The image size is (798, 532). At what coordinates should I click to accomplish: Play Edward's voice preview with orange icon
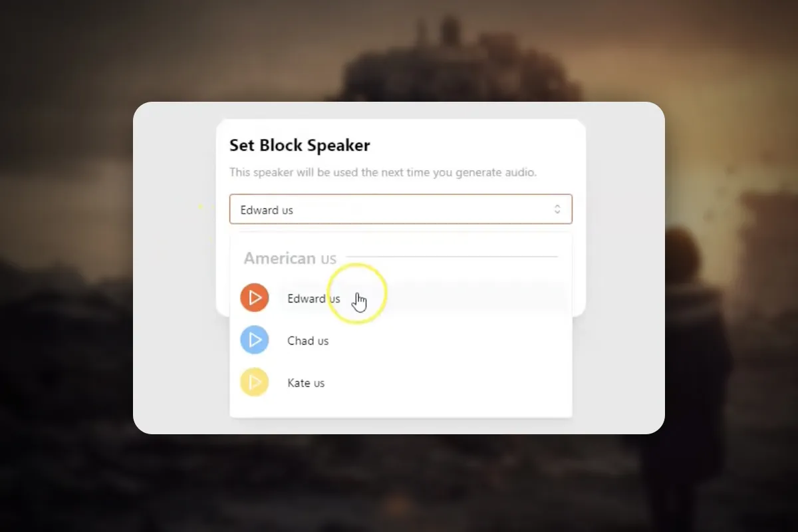pos(255,298)
